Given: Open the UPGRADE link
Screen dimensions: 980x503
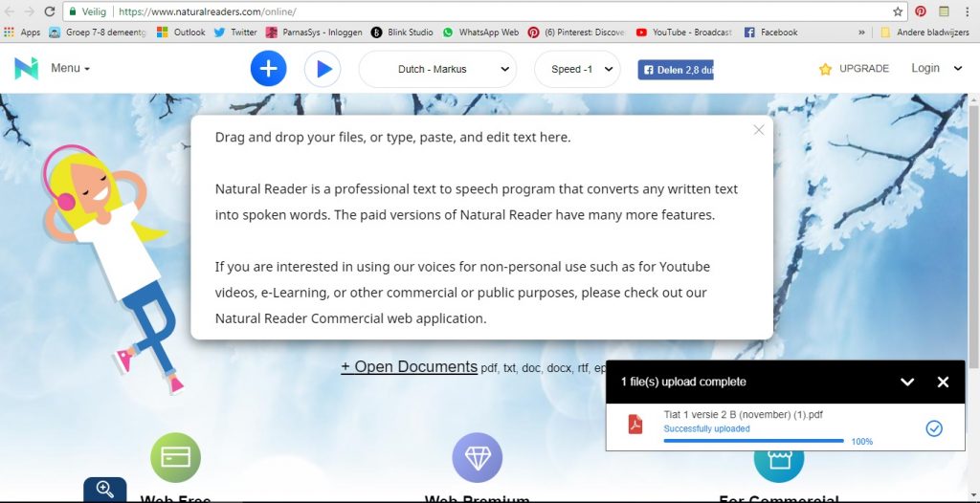Looking at the screenshot, I should pos(864,69).
